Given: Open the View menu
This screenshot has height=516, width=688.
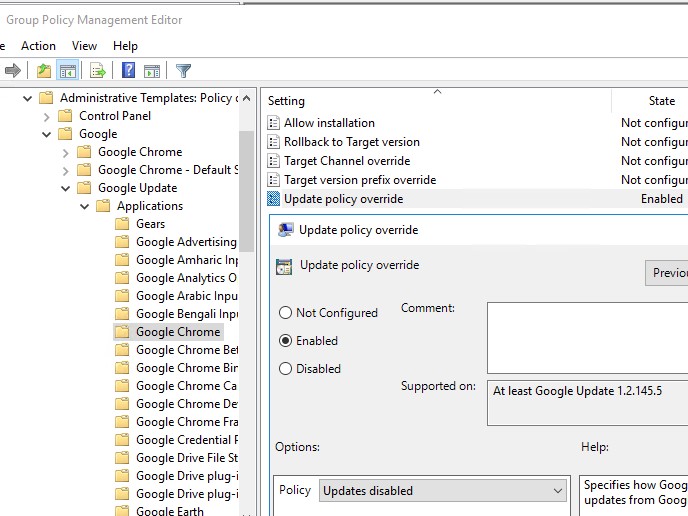Looking at the screenshot, I should tap(84, 46).
